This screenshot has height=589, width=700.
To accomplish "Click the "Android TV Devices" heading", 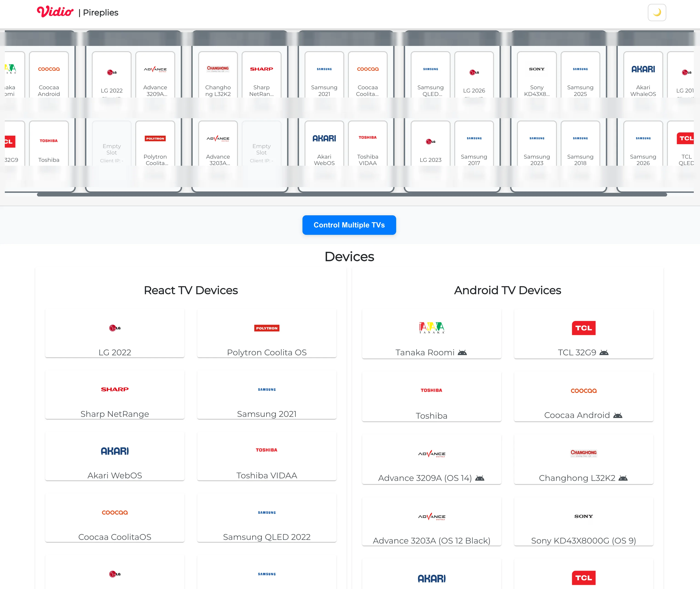I will click(508, 290).
